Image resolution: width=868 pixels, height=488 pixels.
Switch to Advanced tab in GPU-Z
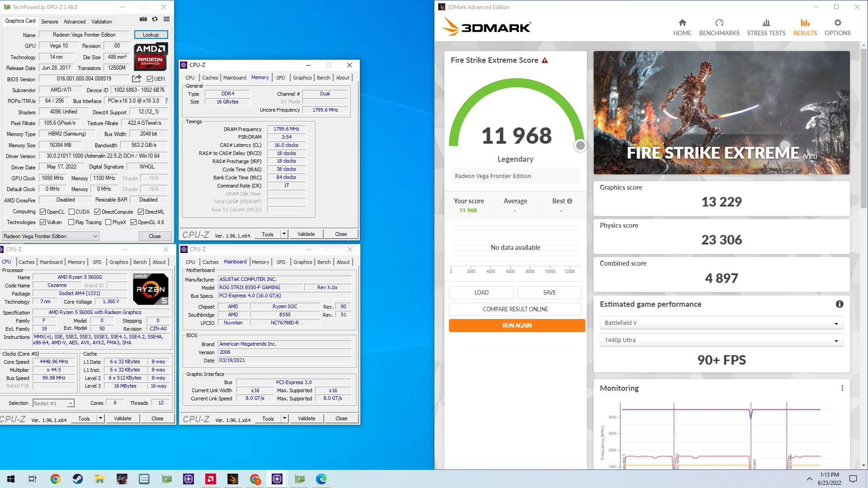(x=75, y=22)
